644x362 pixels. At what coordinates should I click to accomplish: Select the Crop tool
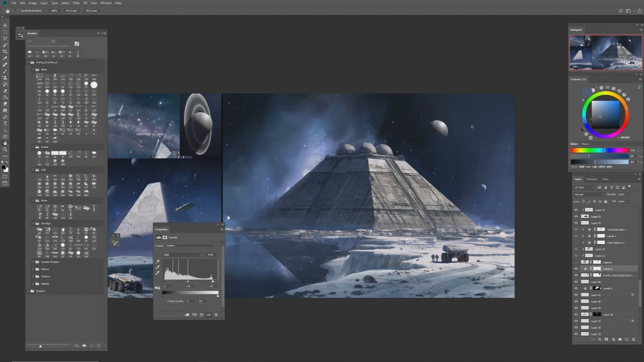tap(5, 52)
